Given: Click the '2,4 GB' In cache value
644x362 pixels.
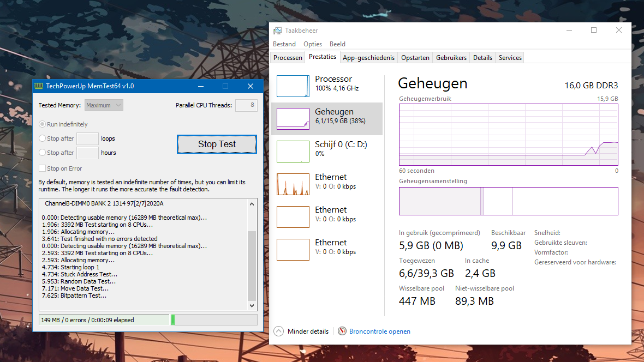Looking at the screenshot, I should tap(480, 273).
